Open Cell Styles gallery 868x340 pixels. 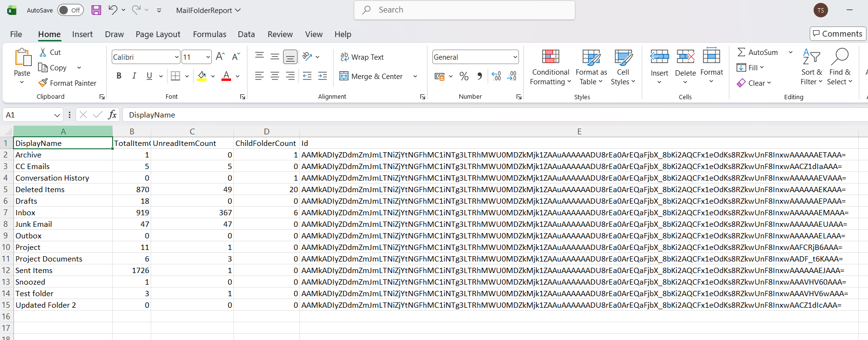(x=623, y=67)
